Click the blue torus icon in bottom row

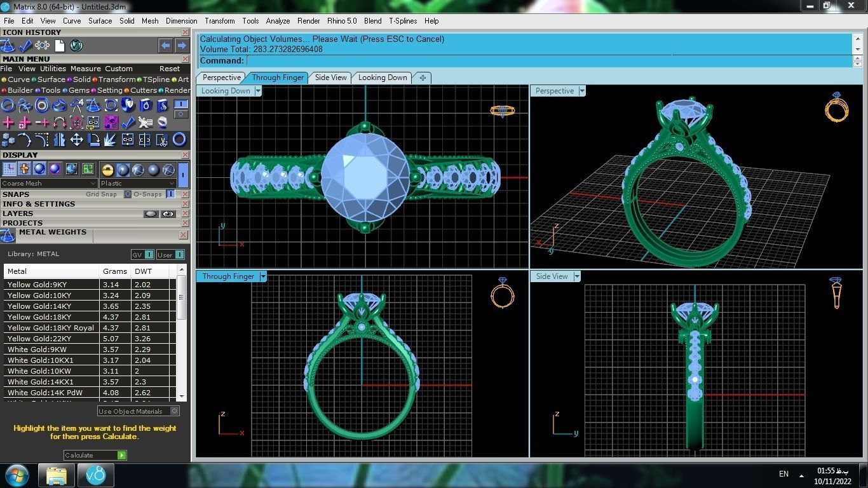[179, 139]
